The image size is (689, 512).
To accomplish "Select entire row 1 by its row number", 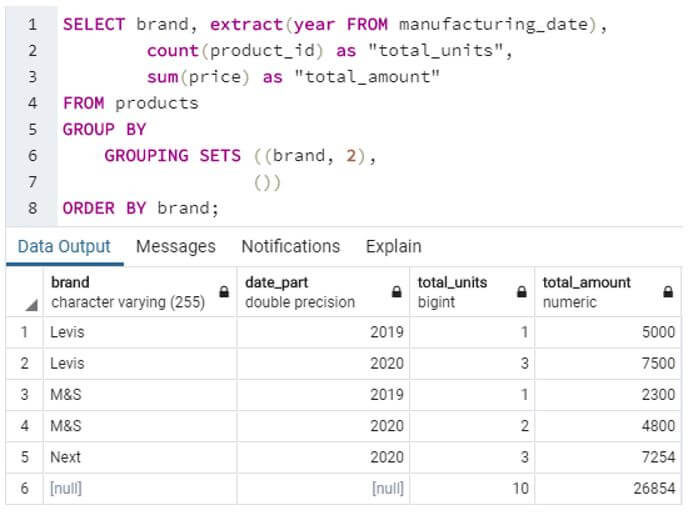I will pyautogui.click(x=24, y=333).
